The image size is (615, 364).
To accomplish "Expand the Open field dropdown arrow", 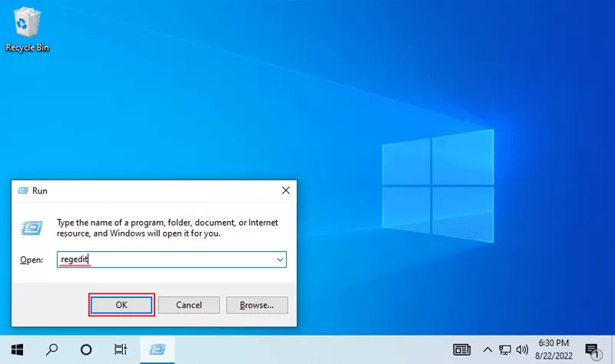I will click(280, 260).
